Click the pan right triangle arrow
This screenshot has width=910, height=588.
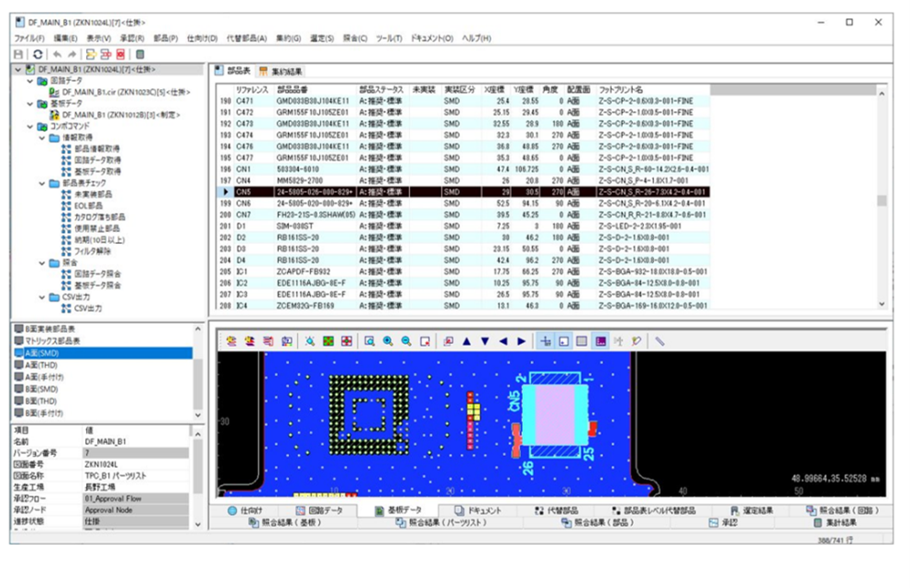[522, 341]
